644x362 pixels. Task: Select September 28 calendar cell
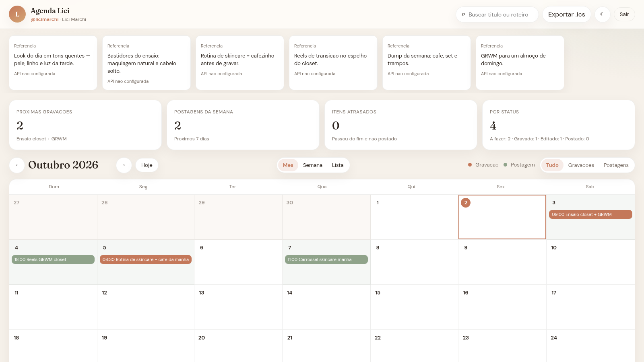(146, 217)
